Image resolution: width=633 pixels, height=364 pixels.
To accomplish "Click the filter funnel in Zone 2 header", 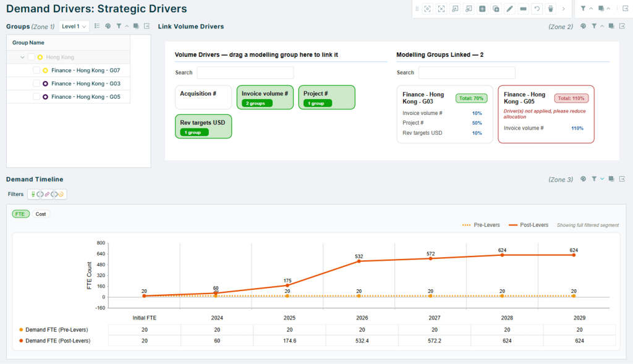I will point(594,26).
